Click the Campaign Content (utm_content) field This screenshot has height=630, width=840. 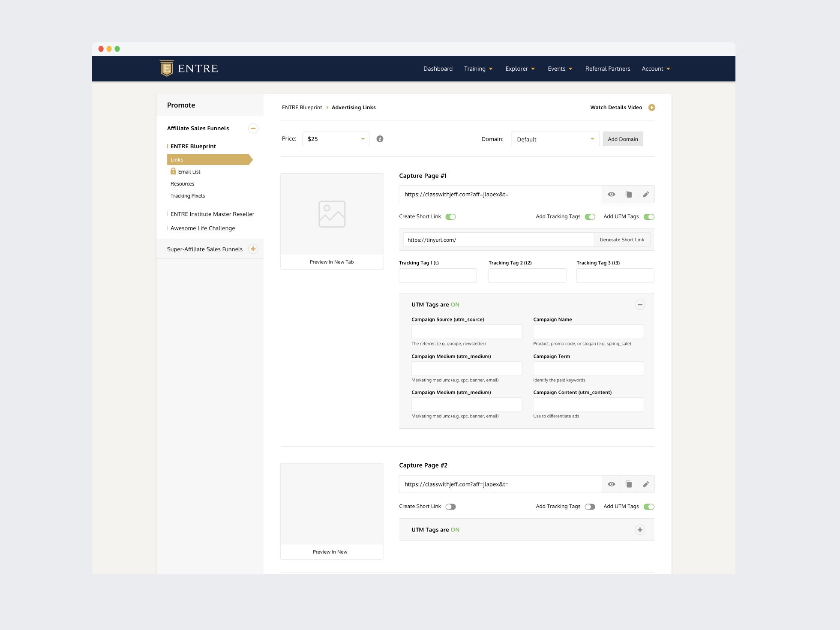(588, 405)
